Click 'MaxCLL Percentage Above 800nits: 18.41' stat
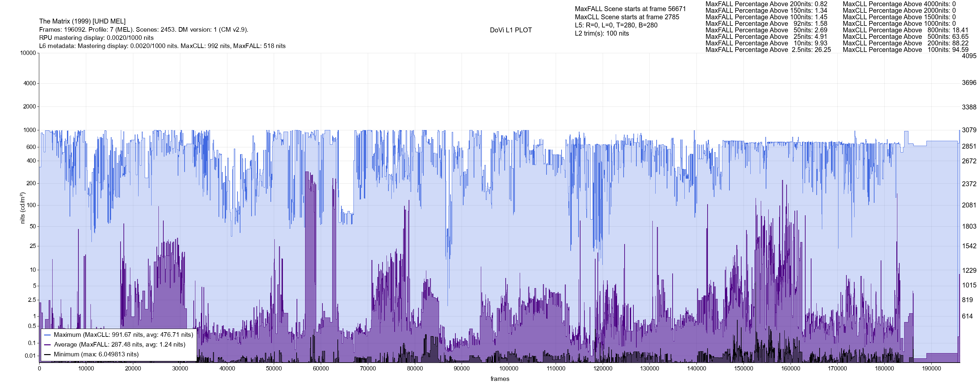 pyautogui.click(x=906, y=30)
